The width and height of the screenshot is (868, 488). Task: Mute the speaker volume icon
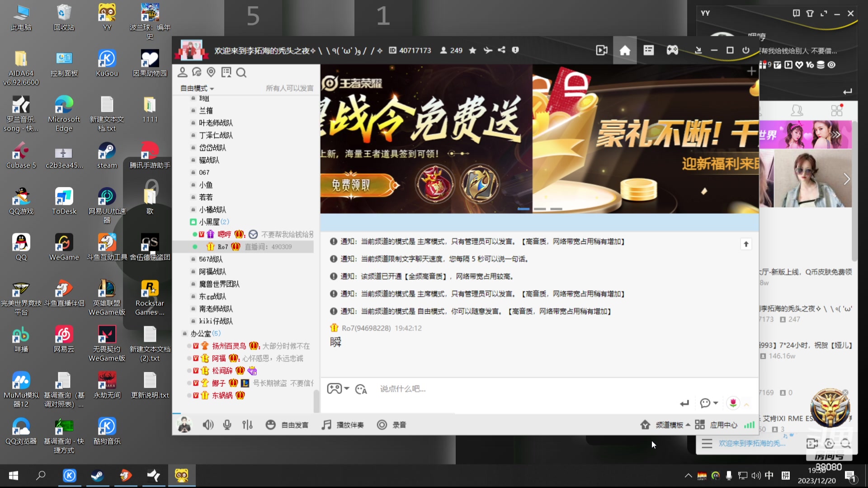pos(208,425)
